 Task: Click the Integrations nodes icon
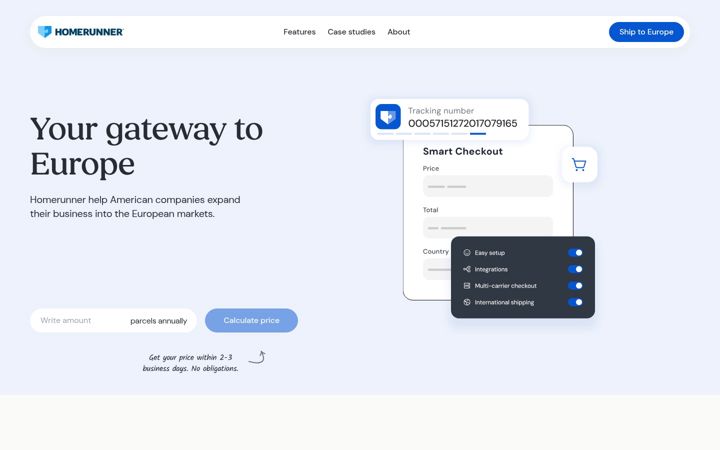[x=467, y=269]
